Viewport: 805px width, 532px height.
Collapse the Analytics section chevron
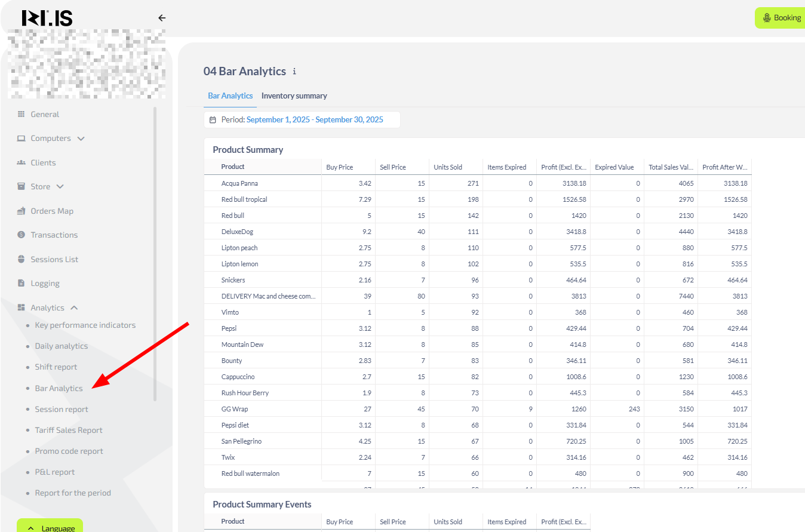coord(75,307)
